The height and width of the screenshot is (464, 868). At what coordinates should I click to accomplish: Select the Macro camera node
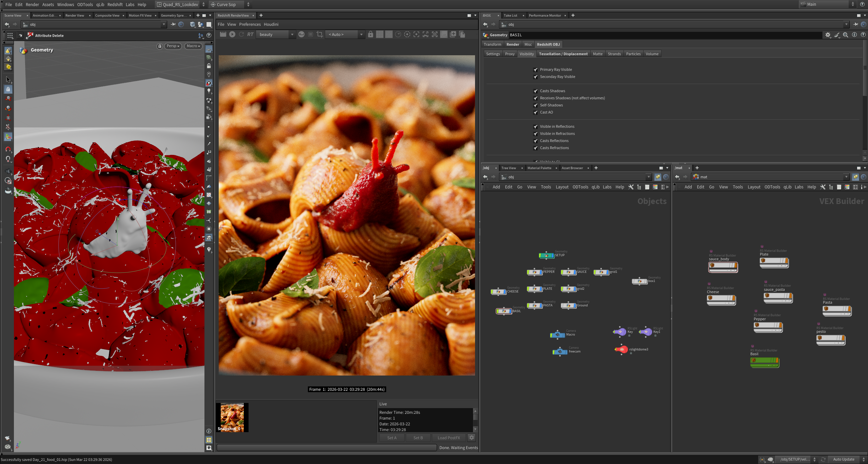557,335
